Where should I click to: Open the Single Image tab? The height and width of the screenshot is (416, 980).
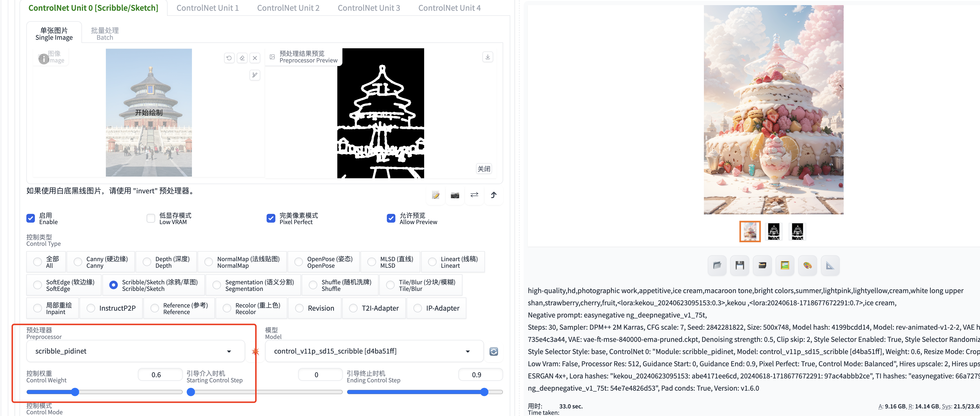click(54, 33)
